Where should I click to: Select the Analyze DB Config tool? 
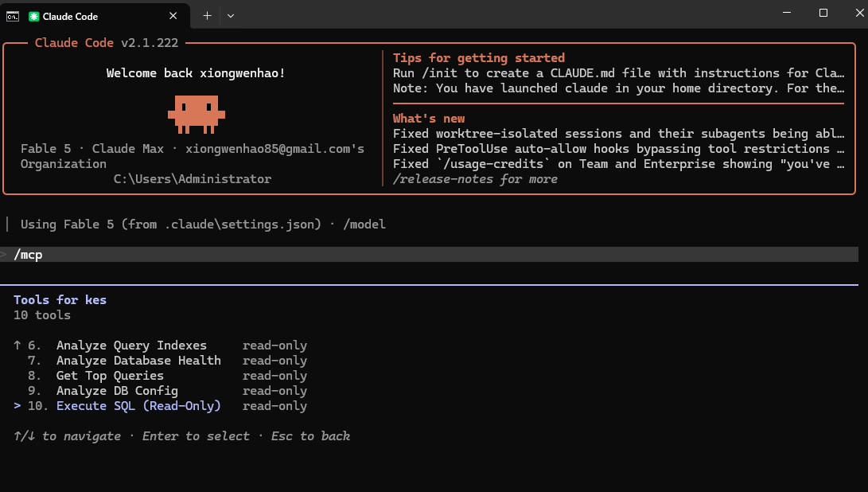tap(117, 391)
